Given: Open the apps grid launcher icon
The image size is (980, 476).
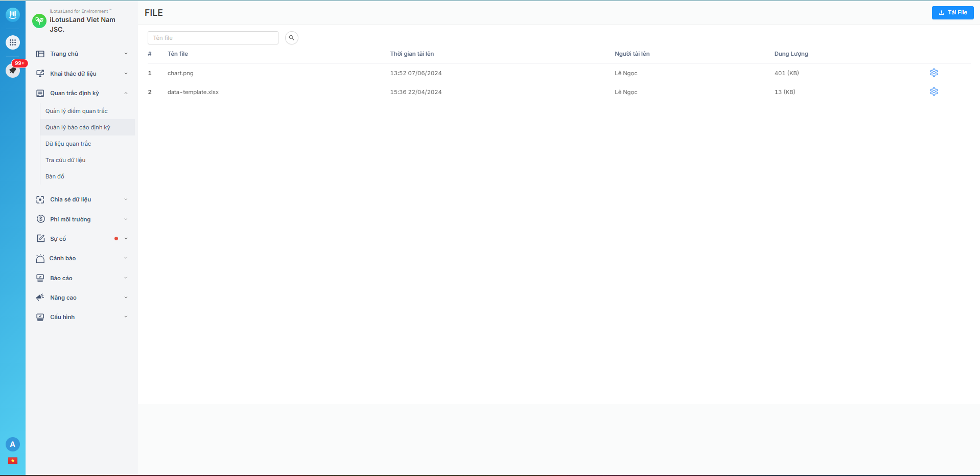Looking at the screenshot, I should (13, 42).
